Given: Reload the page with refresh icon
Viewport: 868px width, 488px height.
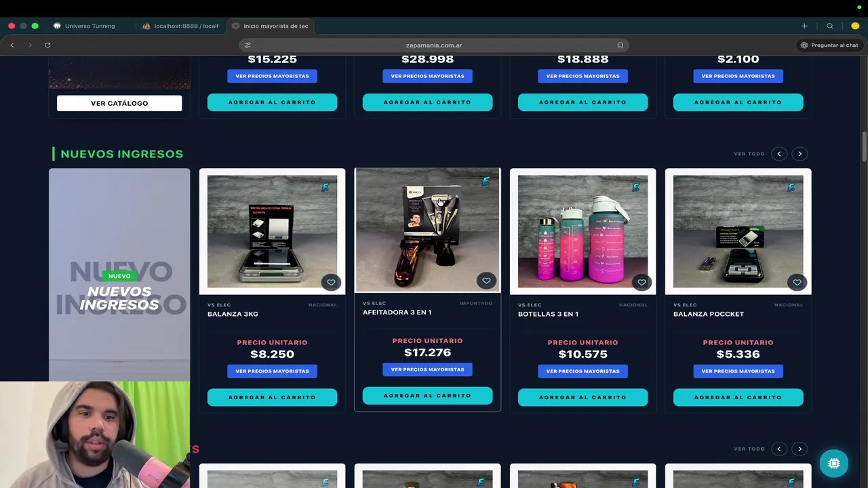Looking at the screenshot, I should click(47, 45).
